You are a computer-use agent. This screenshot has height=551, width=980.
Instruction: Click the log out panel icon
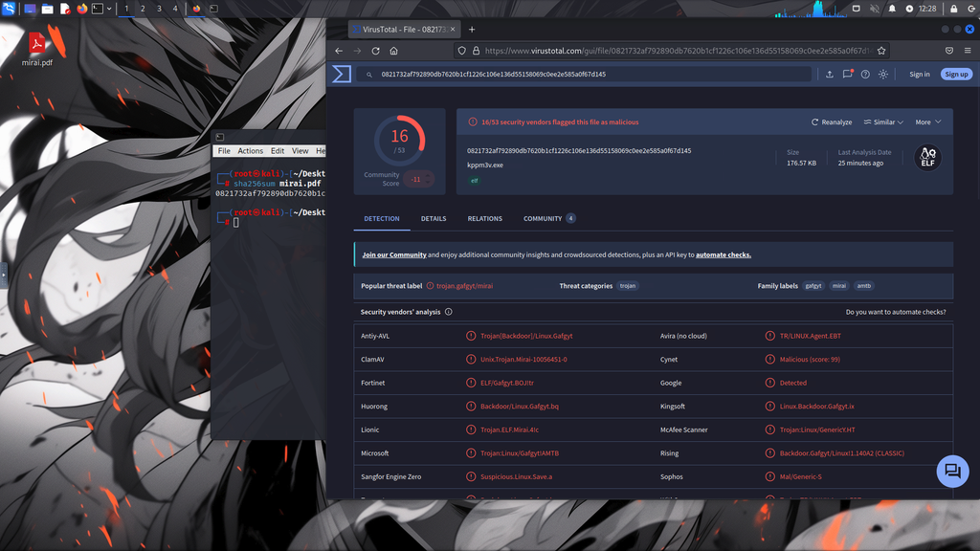[x=971, y=9]
